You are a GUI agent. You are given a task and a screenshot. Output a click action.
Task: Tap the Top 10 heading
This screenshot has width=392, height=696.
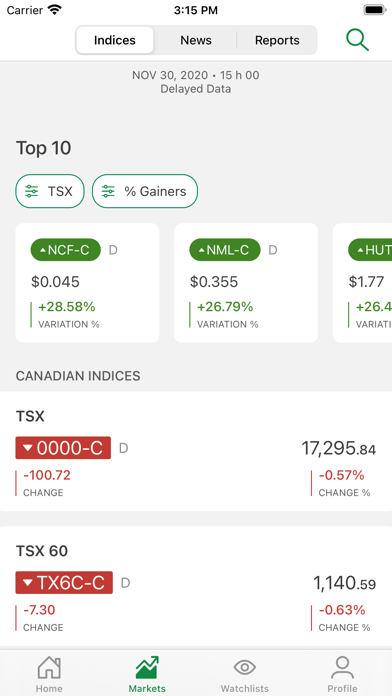pos(44,148)
